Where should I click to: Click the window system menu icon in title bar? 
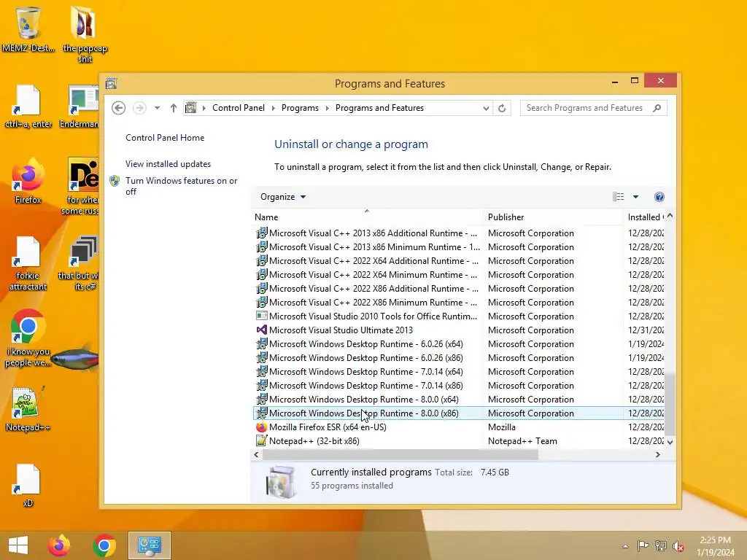click(112, 83)
